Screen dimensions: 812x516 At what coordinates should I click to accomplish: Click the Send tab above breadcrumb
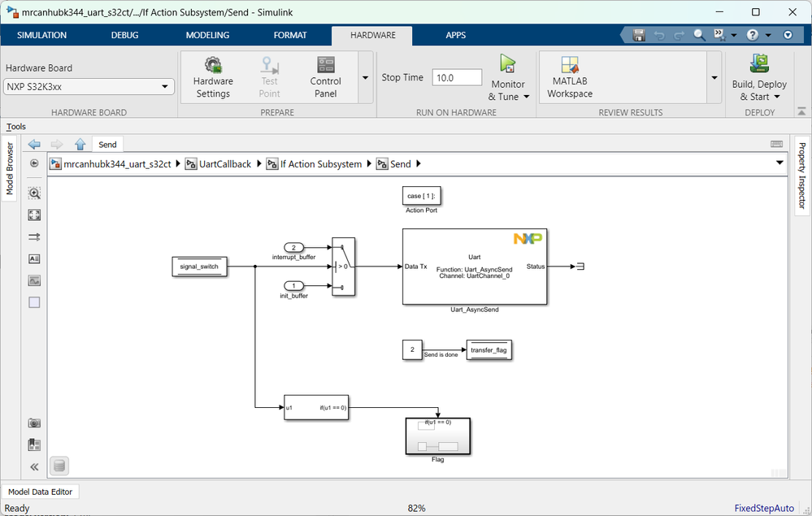[108, 145]
